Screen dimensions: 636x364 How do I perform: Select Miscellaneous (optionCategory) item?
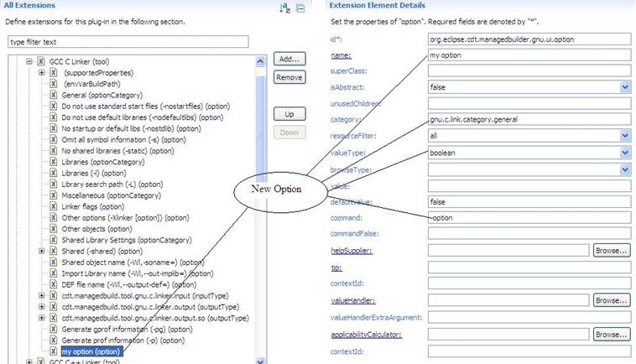tap(111, 195)
